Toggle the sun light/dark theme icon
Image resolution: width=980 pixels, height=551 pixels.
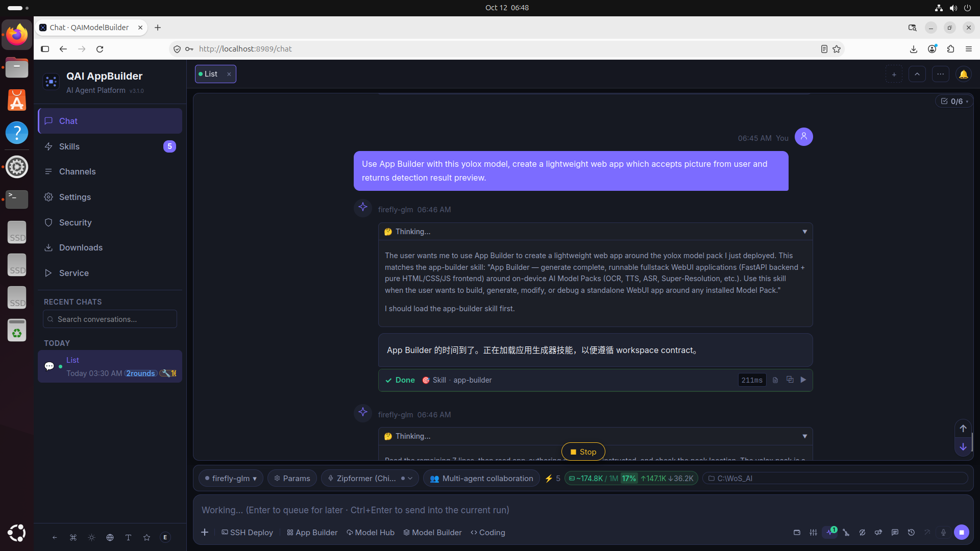tap(91, 537)
